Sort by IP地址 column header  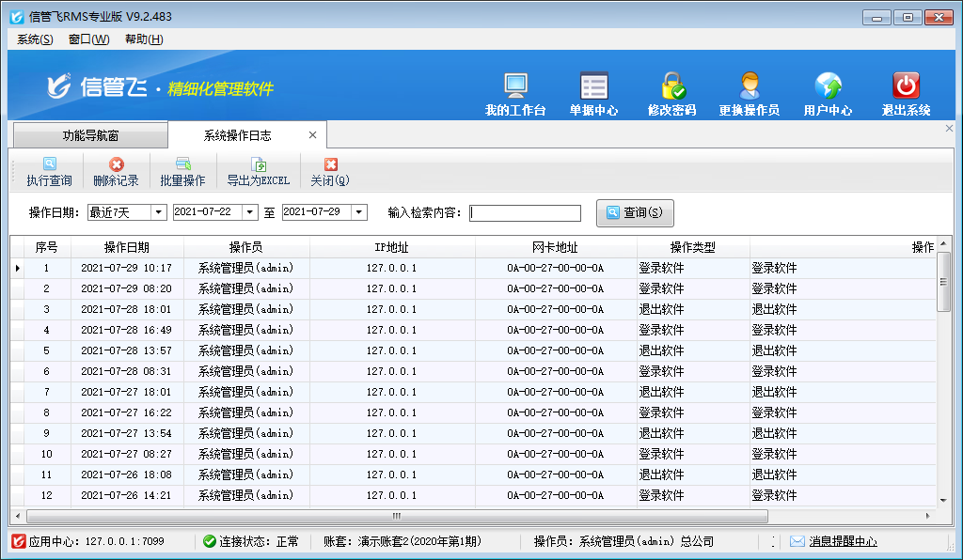(392, 247)
